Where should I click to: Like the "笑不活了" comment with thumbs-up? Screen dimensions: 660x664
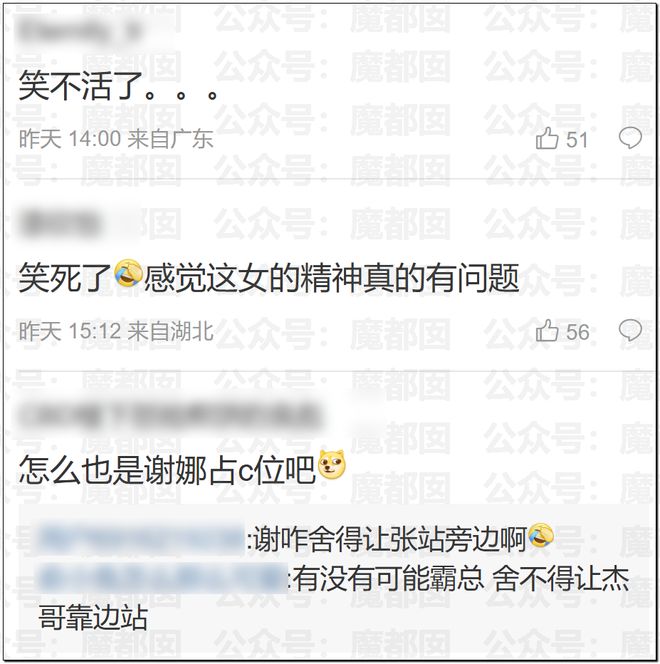coord(547,138)
